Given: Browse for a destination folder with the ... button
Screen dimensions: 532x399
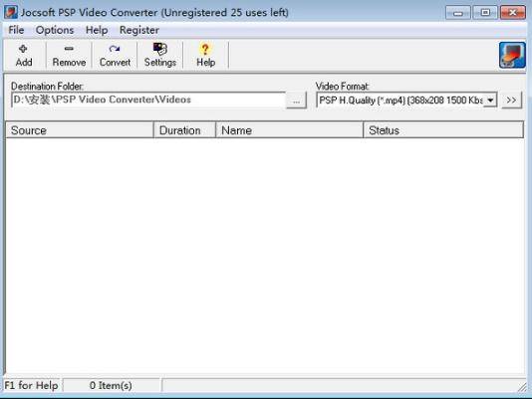Looking at the screenshot, I should (296, 100).
